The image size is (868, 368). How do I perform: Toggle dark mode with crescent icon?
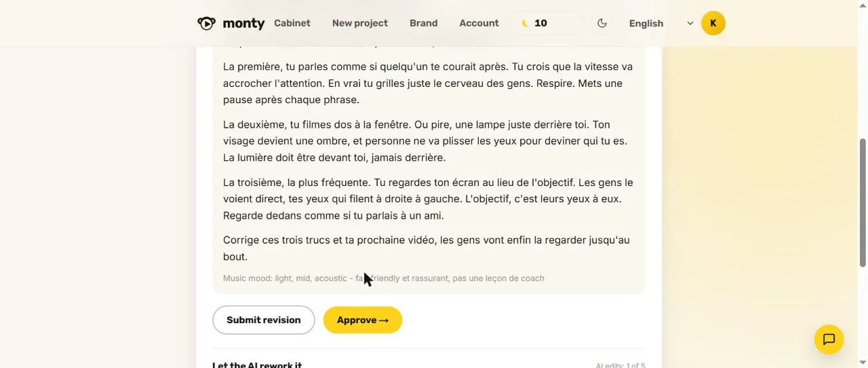tap(601, 23)
